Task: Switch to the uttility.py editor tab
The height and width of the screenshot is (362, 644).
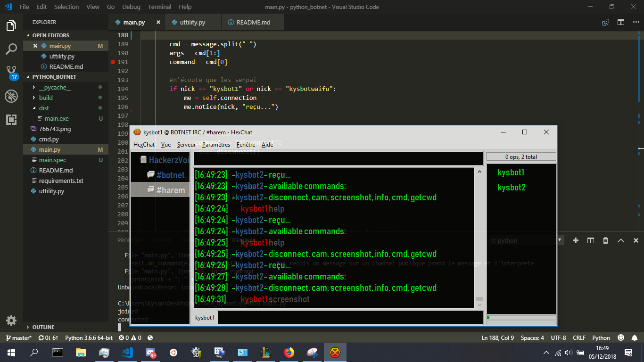Action: coord(192,22)
